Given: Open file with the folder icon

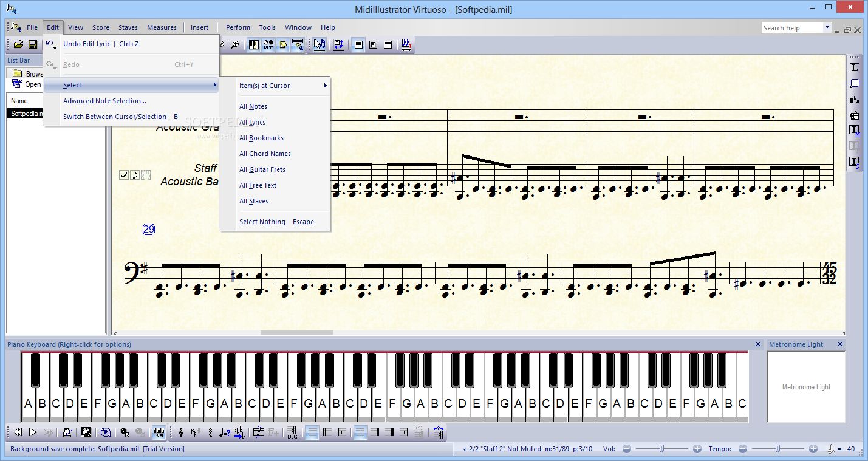Looking at the screenshot, I should click(x=19, y=44).
